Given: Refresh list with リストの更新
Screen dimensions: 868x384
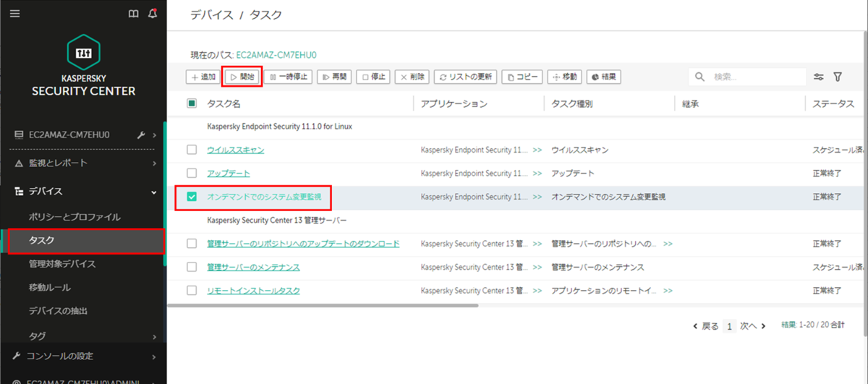Looking at the screenshot, I should click(x=466, y=77).
